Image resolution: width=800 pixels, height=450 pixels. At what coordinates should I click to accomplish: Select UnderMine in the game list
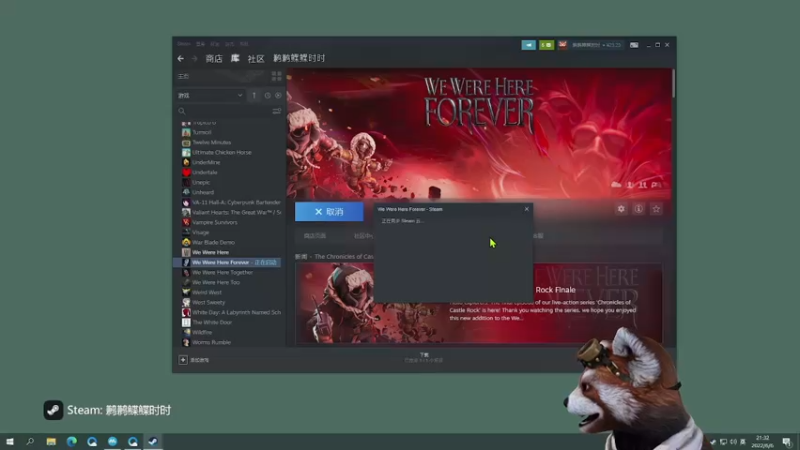206,162
